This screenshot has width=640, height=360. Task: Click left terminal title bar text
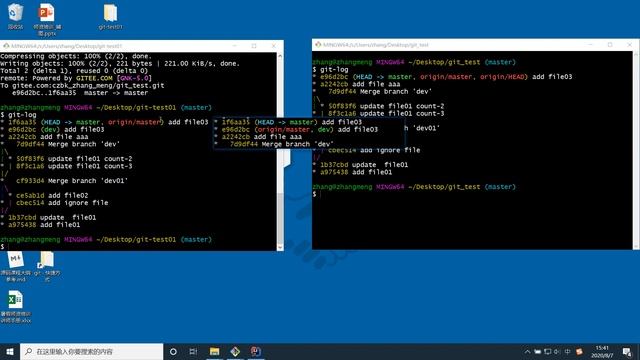tap(67, 46)
